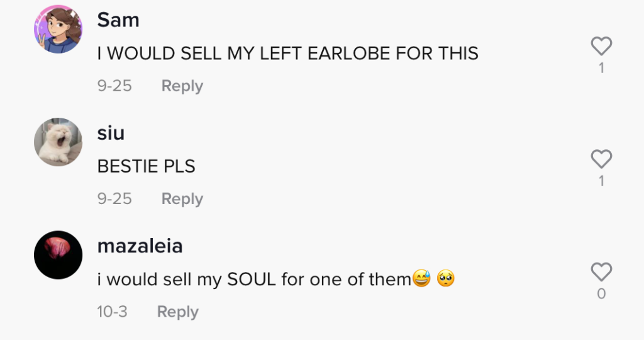Click the zero like count on mazaleia's comment
644x340 pixels.
pos(601,294)
